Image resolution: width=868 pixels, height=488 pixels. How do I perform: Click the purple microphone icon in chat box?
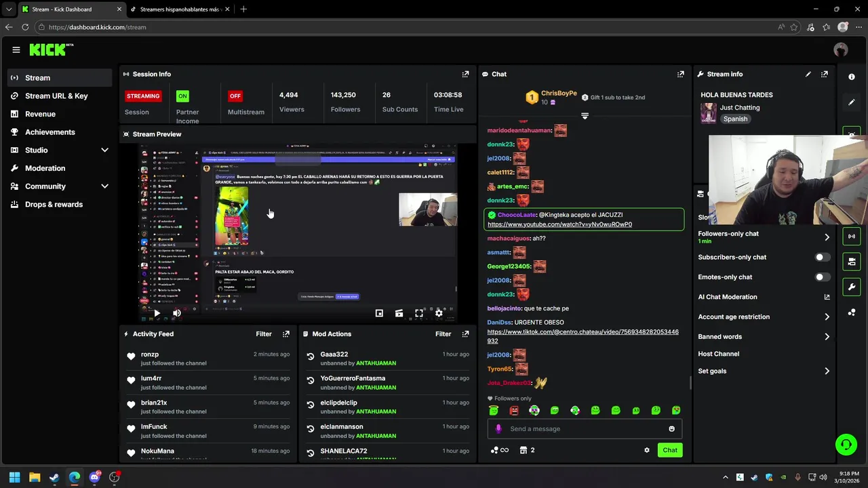[498, 428]
